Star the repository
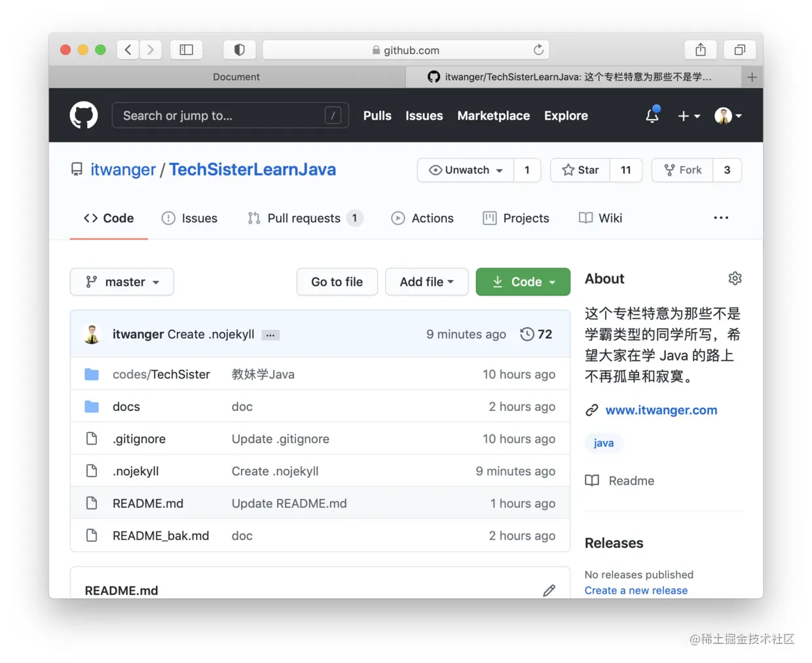 (x=580, y=170)
